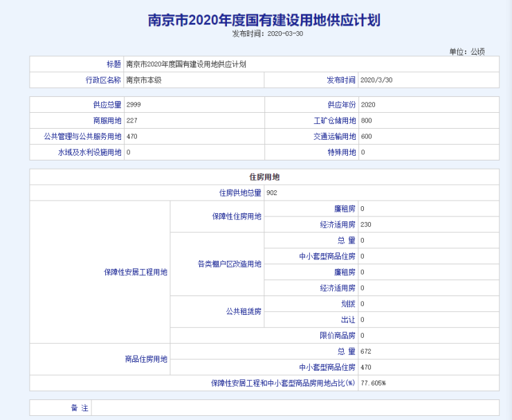Click the 交通运输用地 label
Viewport: 512px width, 420px height.
tap(335, 136)
